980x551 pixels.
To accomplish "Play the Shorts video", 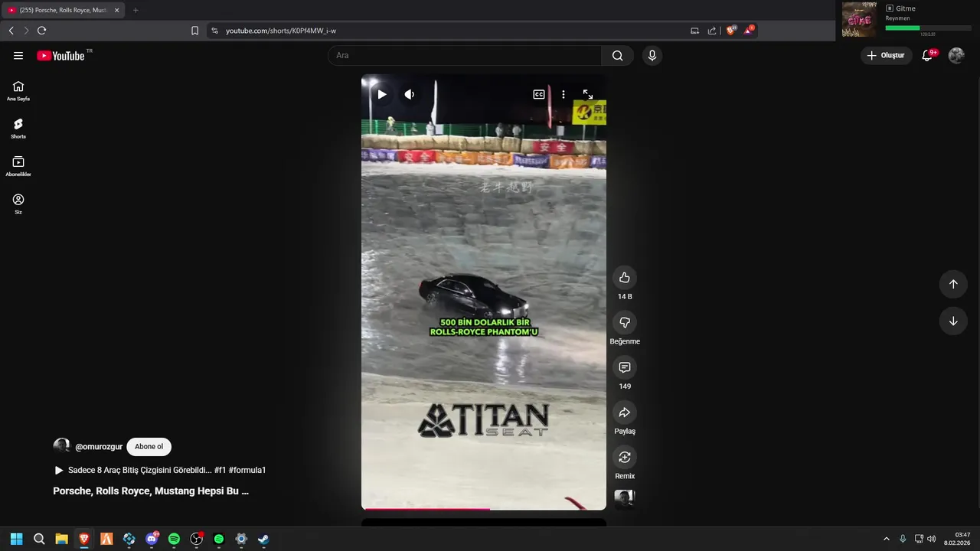I will (x=381, y=94).
